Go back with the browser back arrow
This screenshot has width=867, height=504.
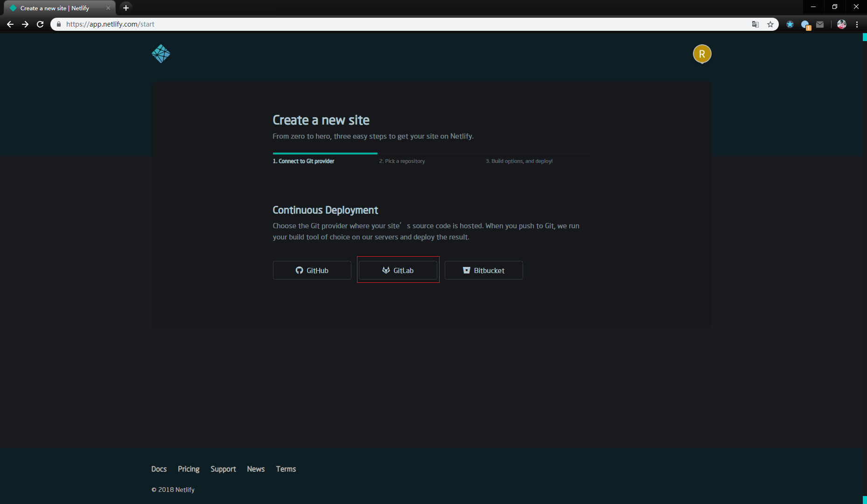coord(10,24)
